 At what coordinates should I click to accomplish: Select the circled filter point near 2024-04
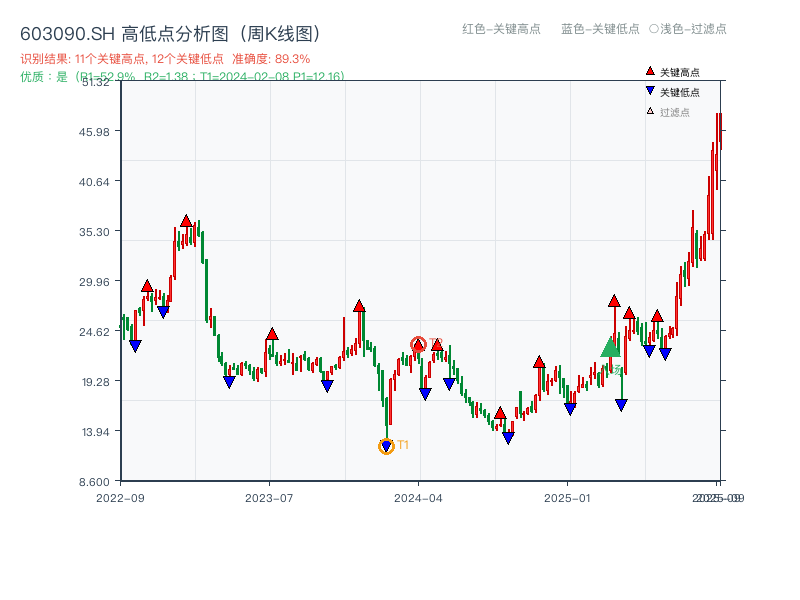[420, 342]
